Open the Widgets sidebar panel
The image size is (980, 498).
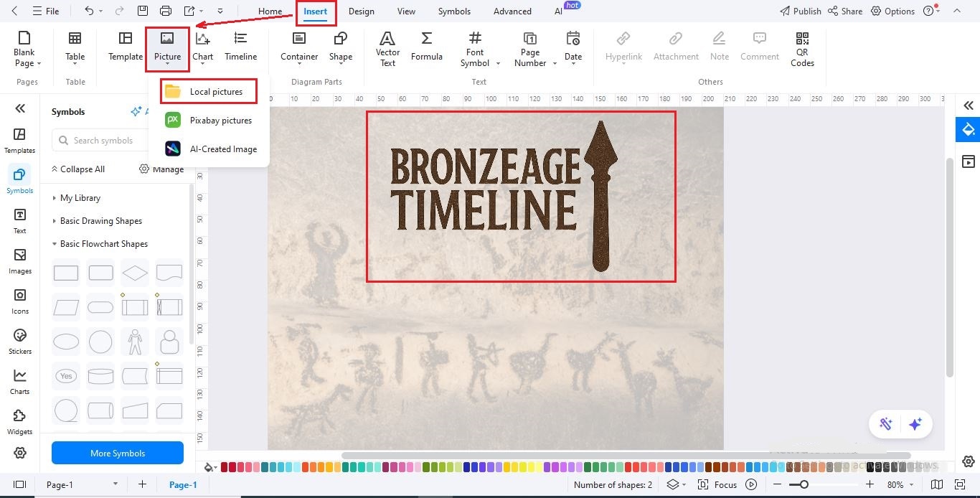pyautogui.click(x=19, y=422)
